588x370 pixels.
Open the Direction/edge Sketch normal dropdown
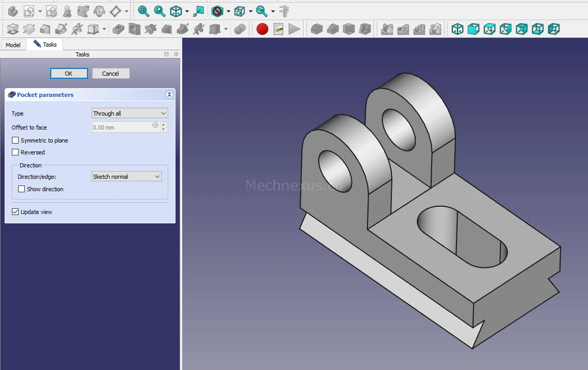pyautogui.click(x=126, y=177)
